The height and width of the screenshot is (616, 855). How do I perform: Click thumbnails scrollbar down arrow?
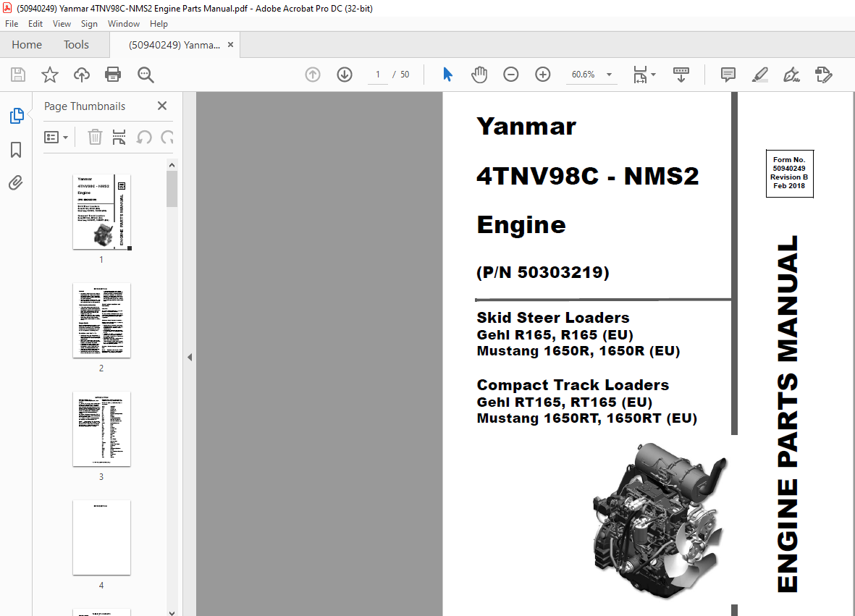click(x=172, y=612)
